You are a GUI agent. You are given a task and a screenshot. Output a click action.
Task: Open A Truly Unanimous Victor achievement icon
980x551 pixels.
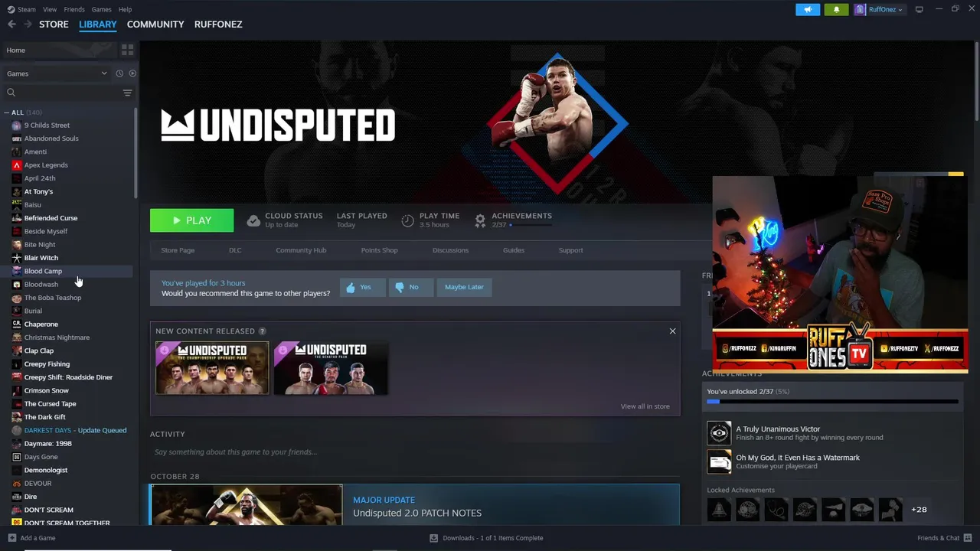pos(719,433)
